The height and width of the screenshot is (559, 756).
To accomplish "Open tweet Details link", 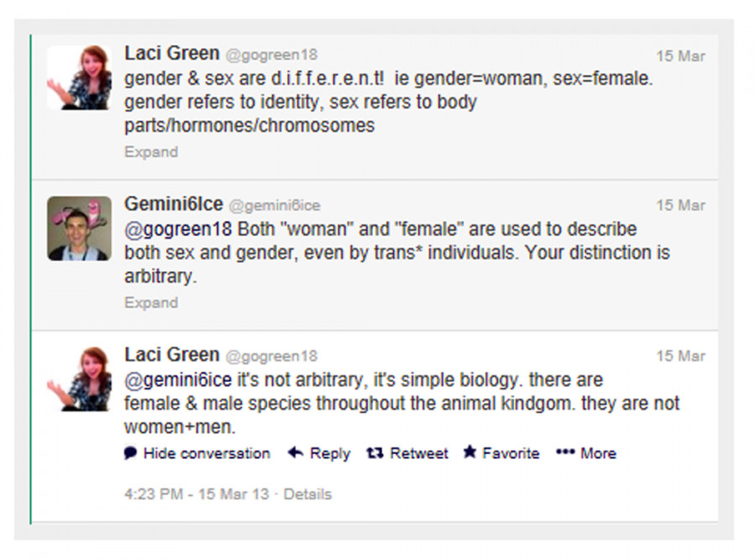I will point(307,494).
